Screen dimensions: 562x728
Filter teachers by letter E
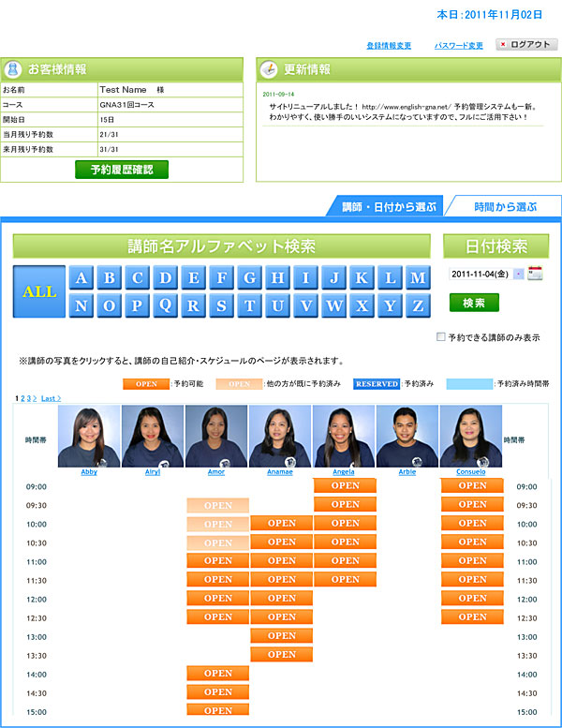tap(194, 277)
